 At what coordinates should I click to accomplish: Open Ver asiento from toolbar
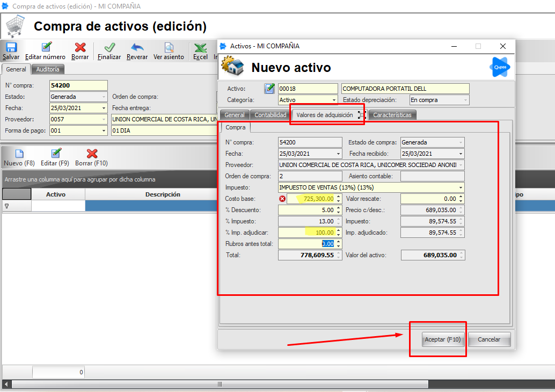(169, 48)
